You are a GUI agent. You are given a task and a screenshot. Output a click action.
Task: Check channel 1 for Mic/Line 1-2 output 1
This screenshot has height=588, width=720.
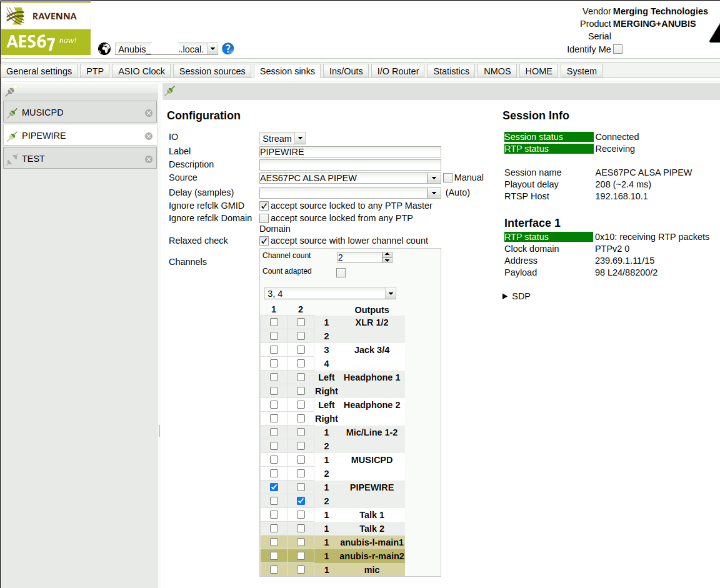click(x=274, y=432)
